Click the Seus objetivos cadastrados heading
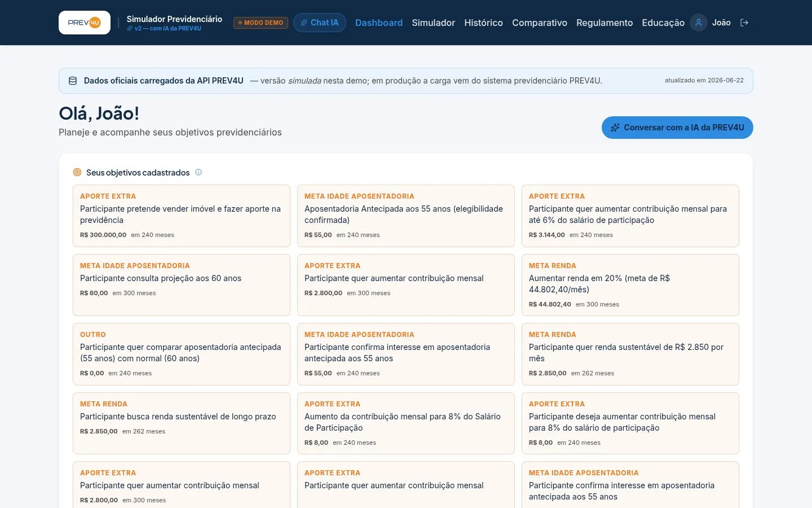 138,173
